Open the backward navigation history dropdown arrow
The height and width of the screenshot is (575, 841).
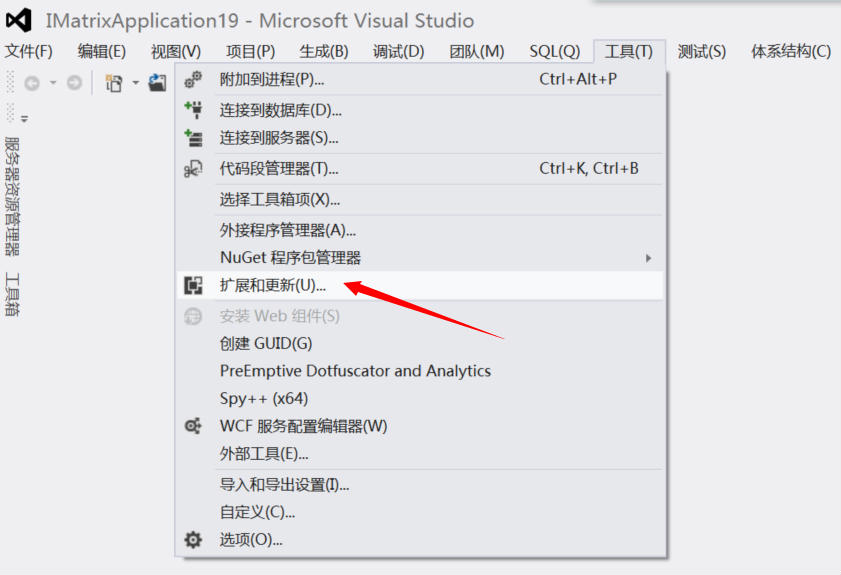coord(53,83)
